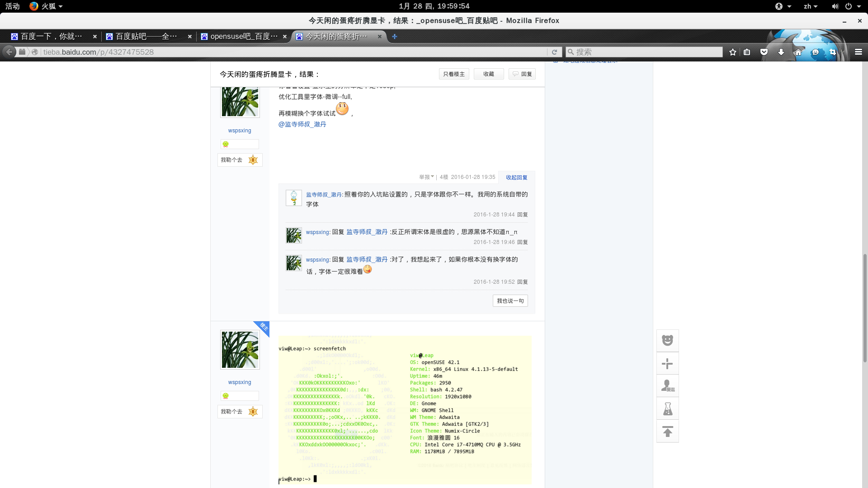The height and width of the screenshot is (488, 868).
Task: Reply to the 19:46 comment
Action: coord(523,242)
